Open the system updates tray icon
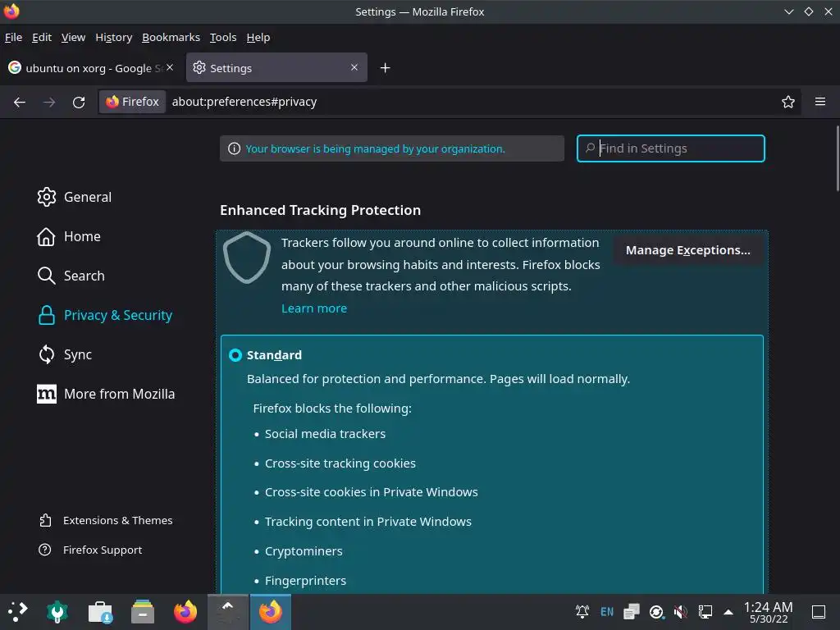The image size is (840, 630). click(656, 611)
